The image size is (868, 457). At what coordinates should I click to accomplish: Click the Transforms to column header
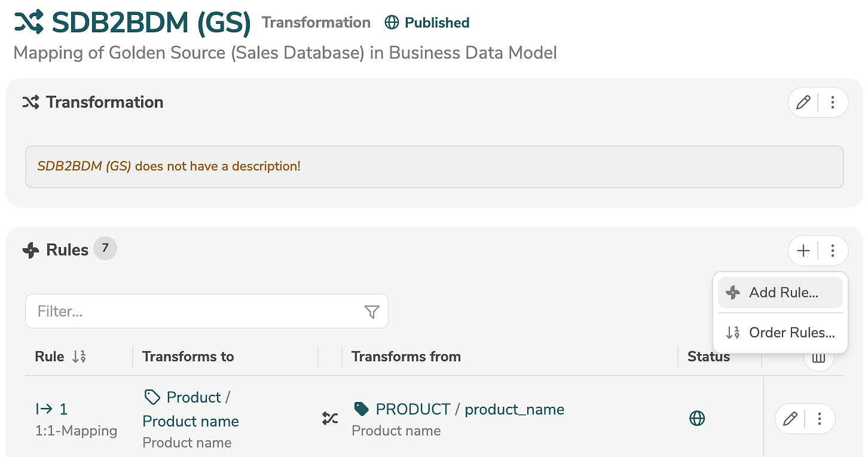(x=188, y=357)
